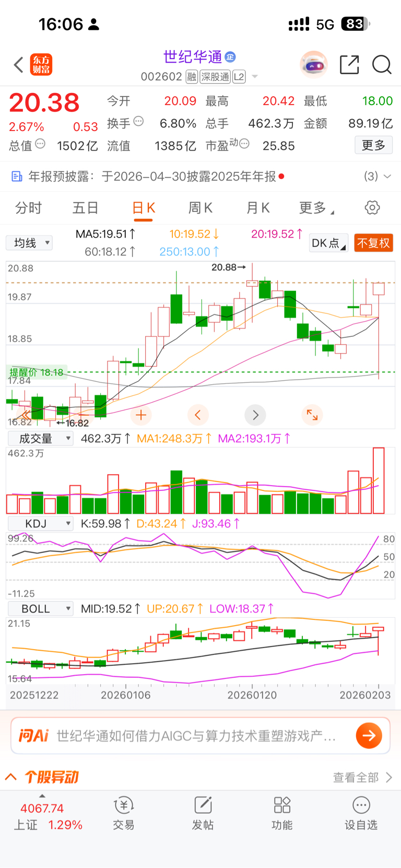
Task: Tap the 20.88 high price marker
Action: (x=228, y=267)
